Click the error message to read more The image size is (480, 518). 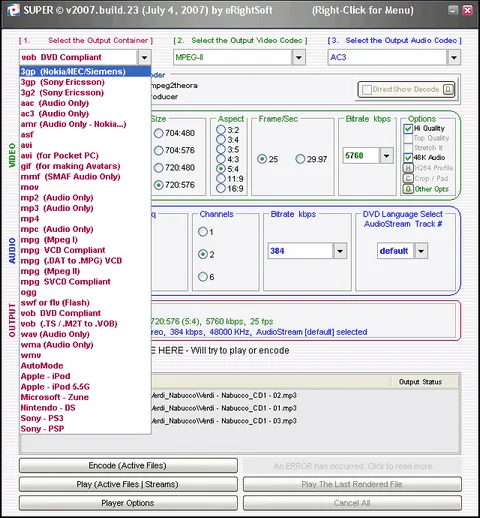coord(352,466)
